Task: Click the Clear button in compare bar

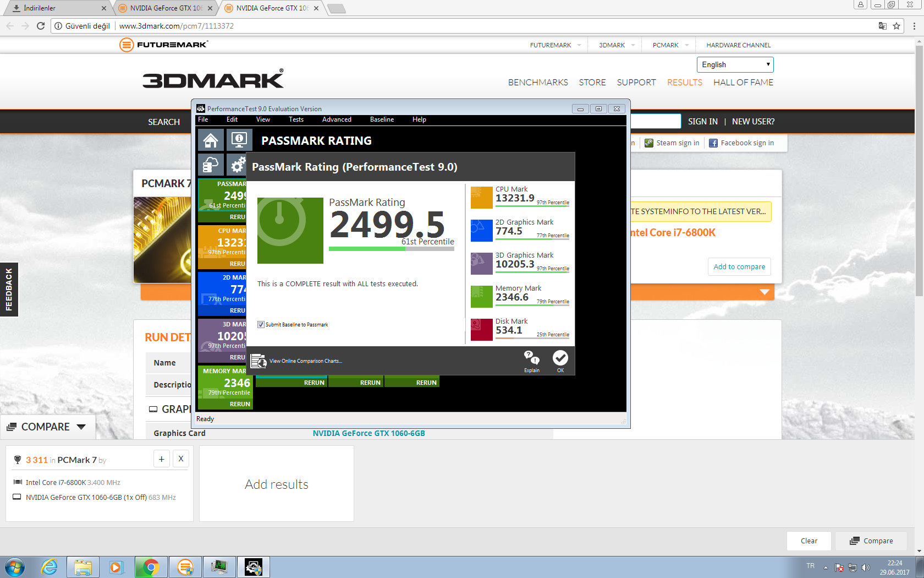Action: tap(809, 541)
